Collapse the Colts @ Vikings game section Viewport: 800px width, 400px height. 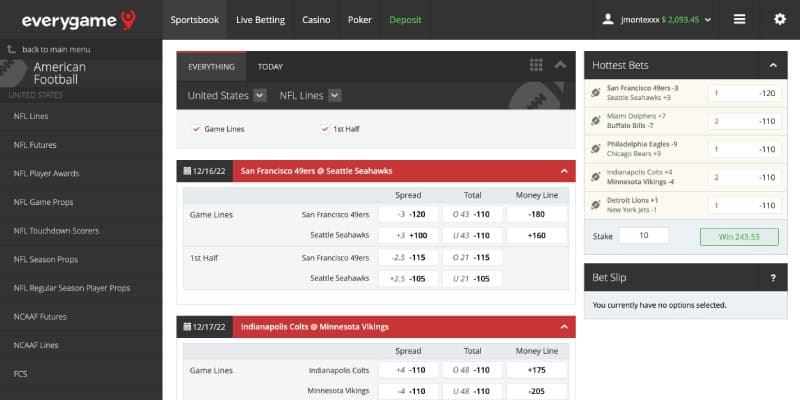click(564, 327)
